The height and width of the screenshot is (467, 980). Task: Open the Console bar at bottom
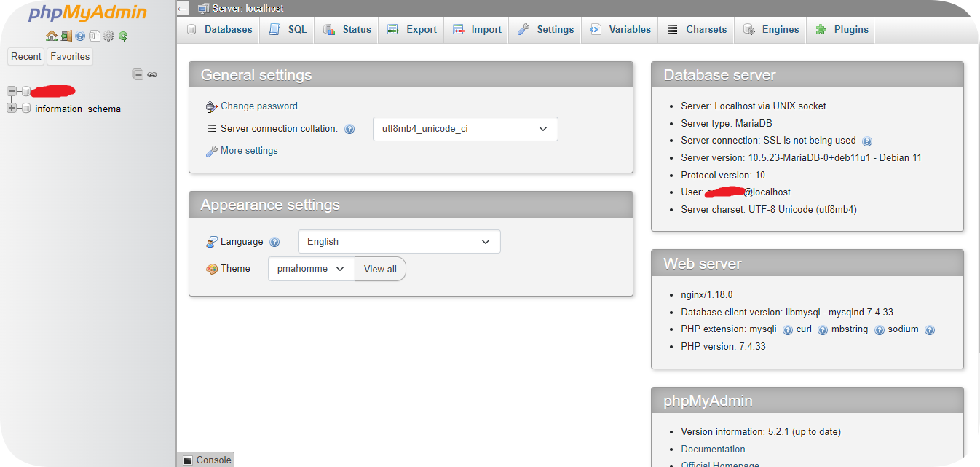point(207,460)
